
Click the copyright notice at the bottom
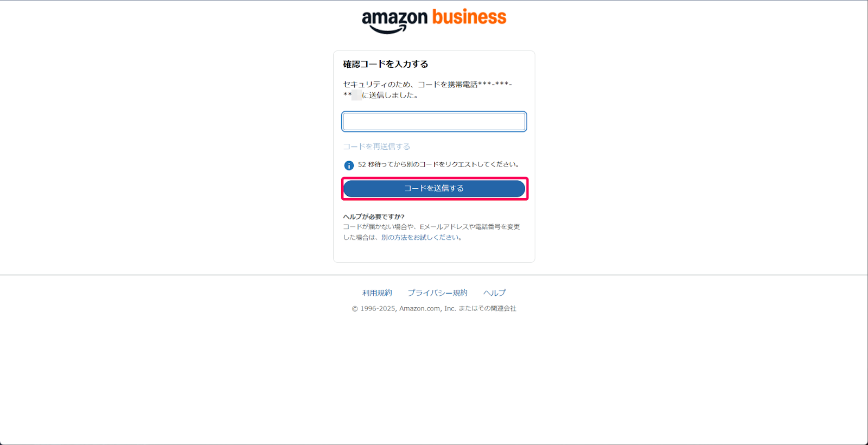pos(434,308)
